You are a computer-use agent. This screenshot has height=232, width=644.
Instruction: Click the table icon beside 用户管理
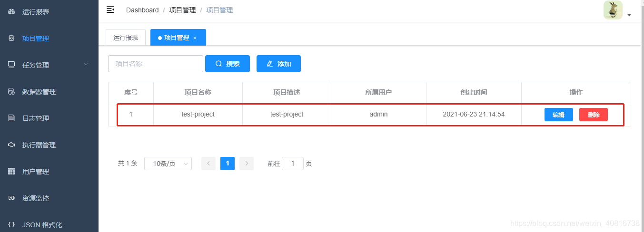coord(11,171)
